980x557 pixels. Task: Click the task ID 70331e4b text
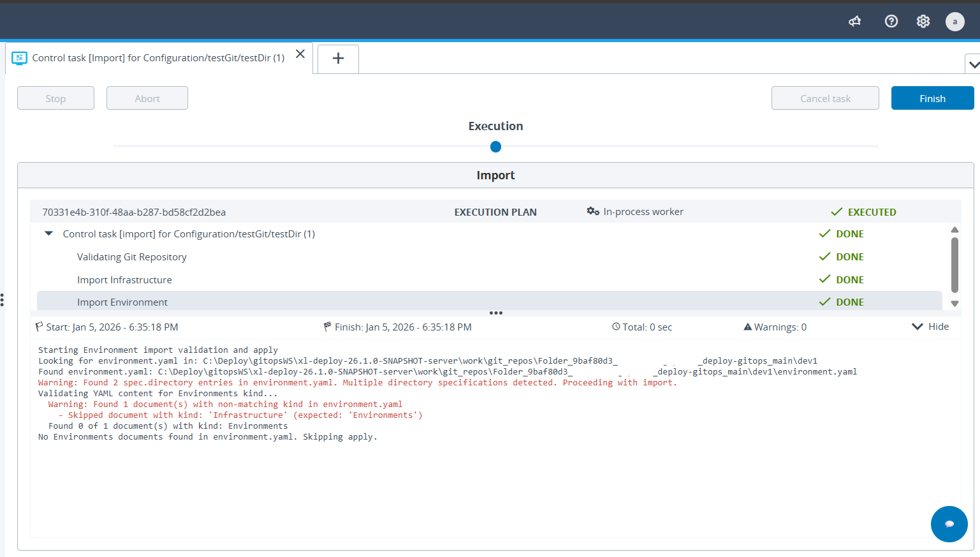(134, 212)
